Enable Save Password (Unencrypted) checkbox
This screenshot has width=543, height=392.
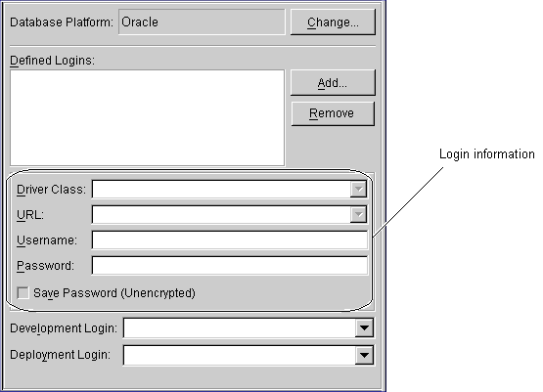23,293
